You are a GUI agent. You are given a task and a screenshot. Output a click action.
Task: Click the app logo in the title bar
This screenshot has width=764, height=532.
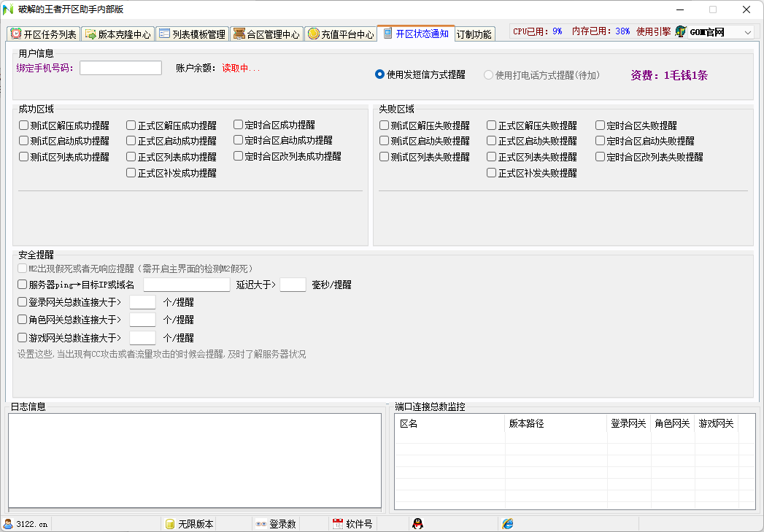click(8, 9)
